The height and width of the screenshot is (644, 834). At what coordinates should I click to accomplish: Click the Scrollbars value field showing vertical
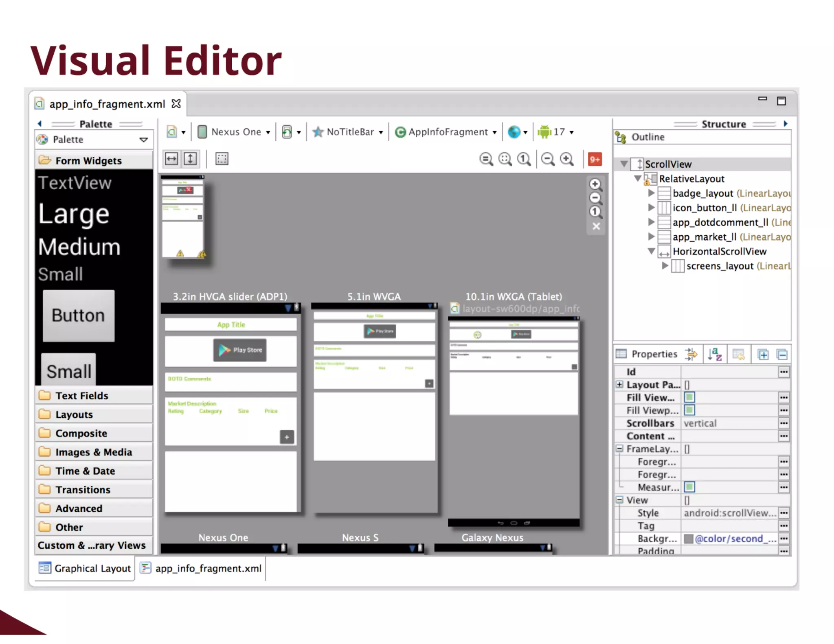[729, 423]
